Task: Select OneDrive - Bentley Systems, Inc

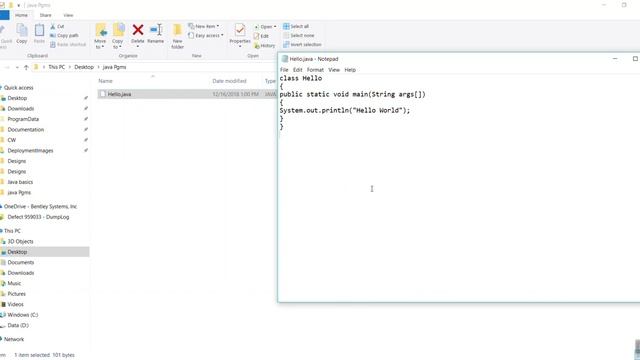Action: (40, 207)
